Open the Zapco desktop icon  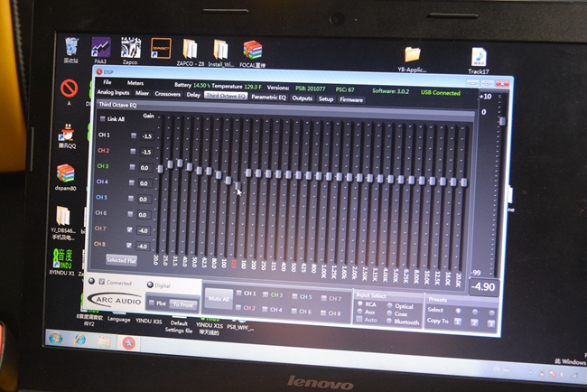click(130, 49)
